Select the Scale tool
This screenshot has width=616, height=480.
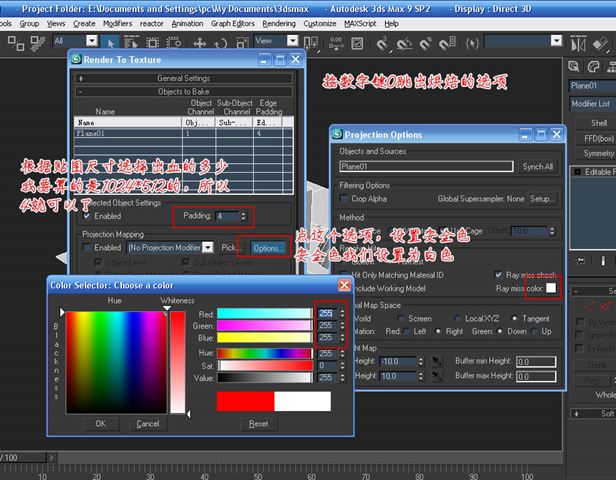[242, 42]
